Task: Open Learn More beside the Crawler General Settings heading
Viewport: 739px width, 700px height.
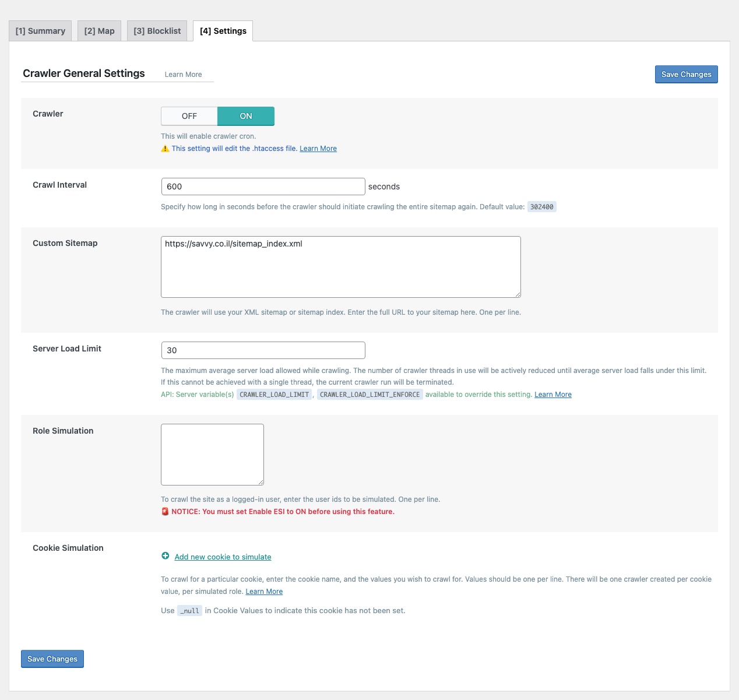Action: pos(183,75)
